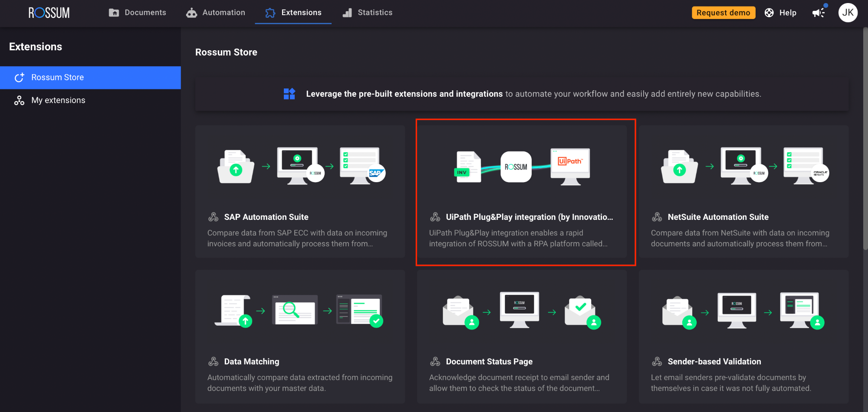Screen dimensions: 868x412
Task: Click the SAP Automation Suite webhook icon
Action: click(213, 217)
